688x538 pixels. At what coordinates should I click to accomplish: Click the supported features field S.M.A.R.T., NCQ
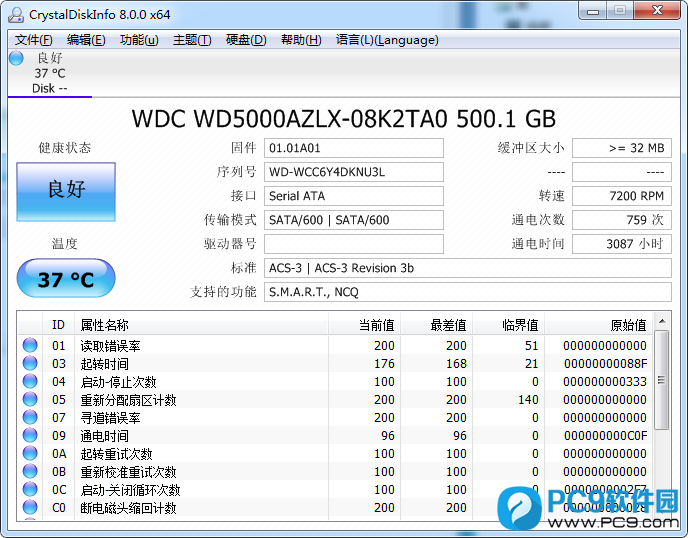[x=468, y=292]
